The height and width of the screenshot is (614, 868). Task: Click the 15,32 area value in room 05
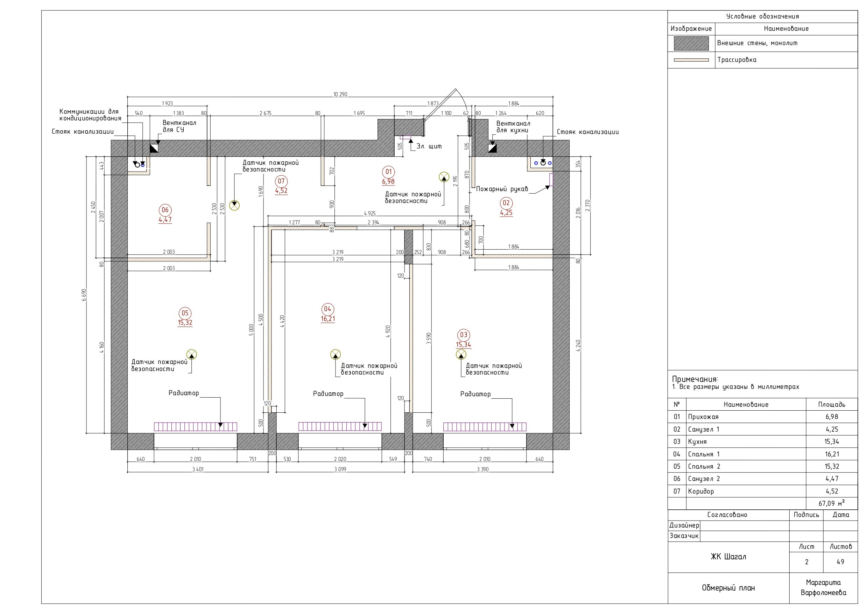pos(185,323)
